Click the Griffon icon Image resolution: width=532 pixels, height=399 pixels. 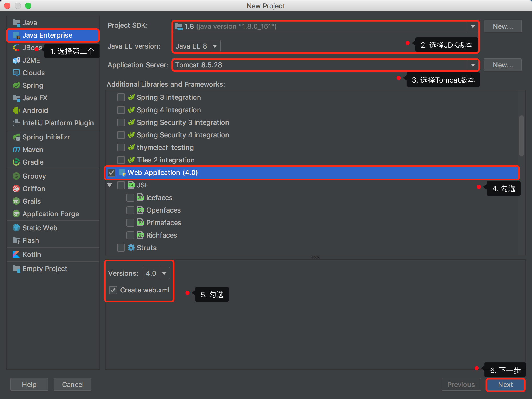click(16, 189)
